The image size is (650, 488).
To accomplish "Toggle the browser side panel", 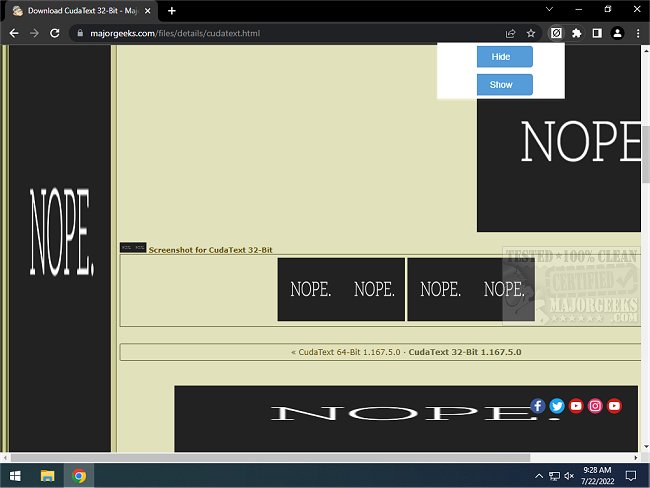I will (x=597, y=33).
